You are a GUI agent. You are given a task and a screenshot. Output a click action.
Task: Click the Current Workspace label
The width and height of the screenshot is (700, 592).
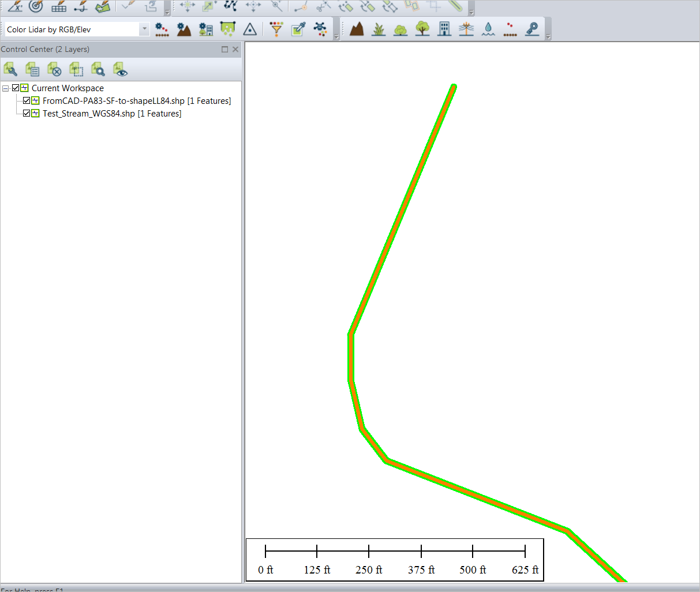(68, 88)
